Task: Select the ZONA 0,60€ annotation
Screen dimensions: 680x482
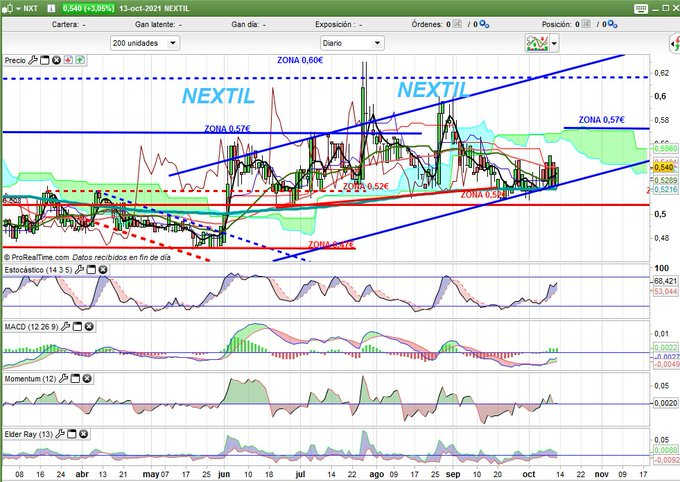Action: pyautogui.click(x=300, y=60)
